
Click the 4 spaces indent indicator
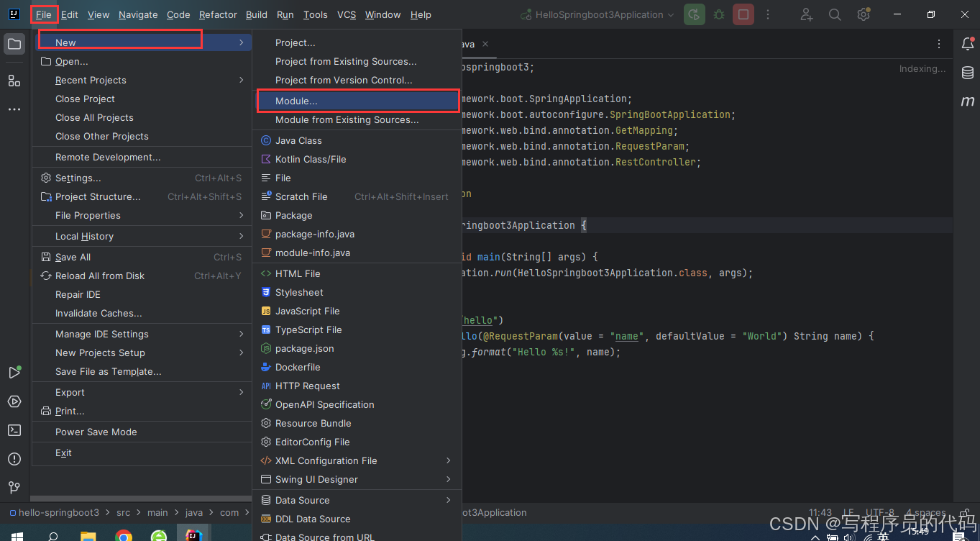coord(925,512)
